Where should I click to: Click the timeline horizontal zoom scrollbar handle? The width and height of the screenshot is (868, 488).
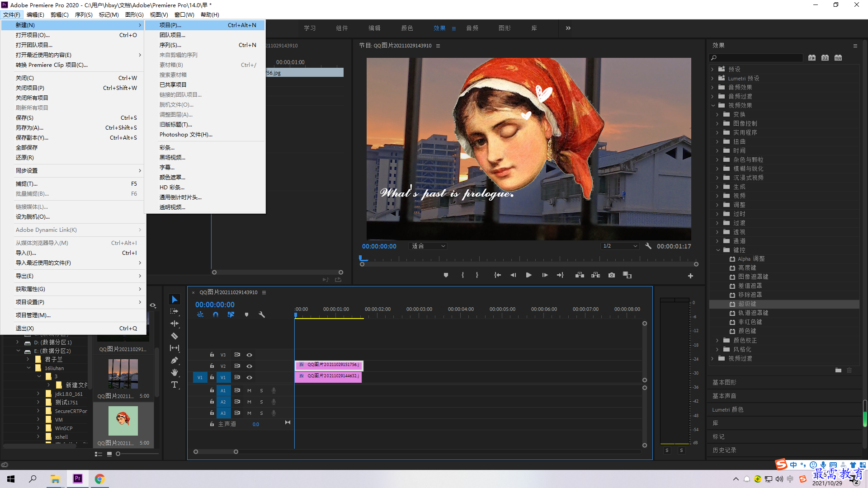click(236, 452)
